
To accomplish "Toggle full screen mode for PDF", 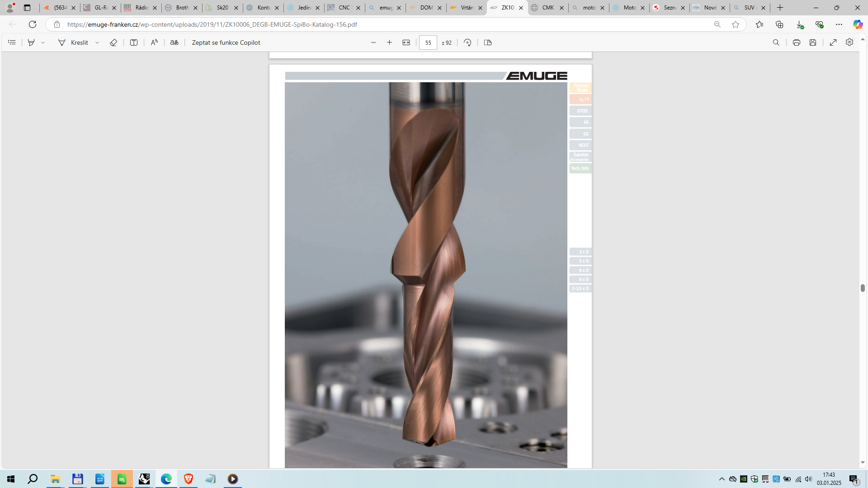I will point(833,42).
